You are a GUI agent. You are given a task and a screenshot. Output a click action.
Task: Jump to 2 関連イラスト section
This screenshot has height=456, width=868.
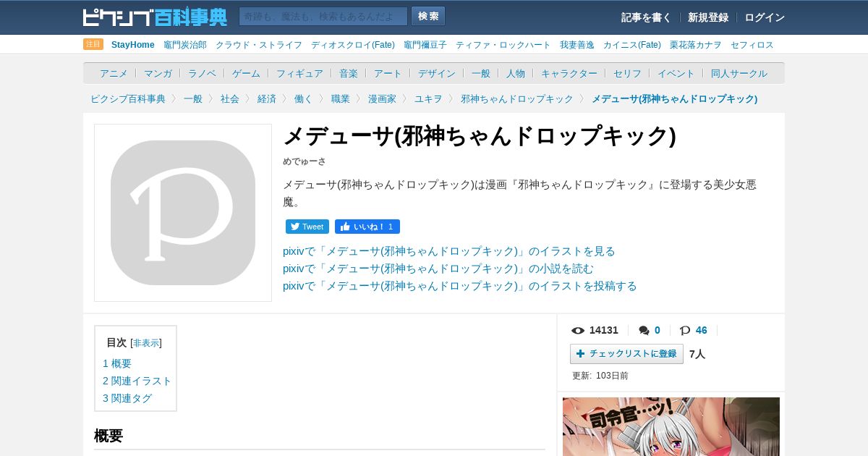pos(137,381)
